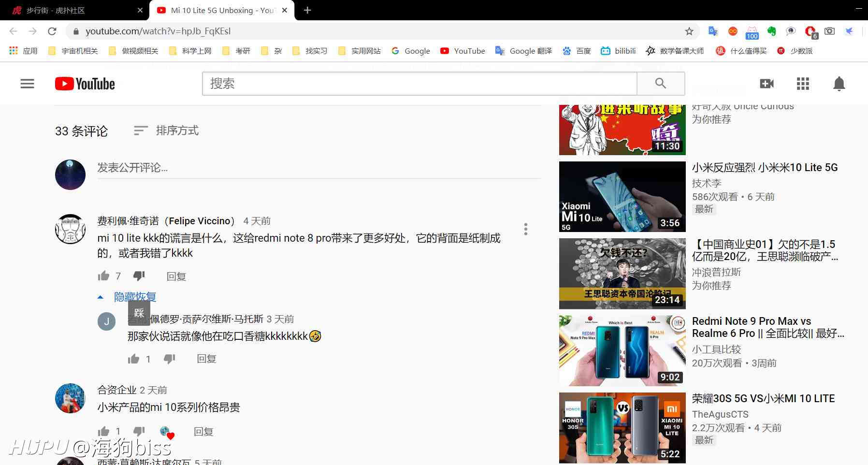Click the red extension icon with badge 6

pos(810,32)
